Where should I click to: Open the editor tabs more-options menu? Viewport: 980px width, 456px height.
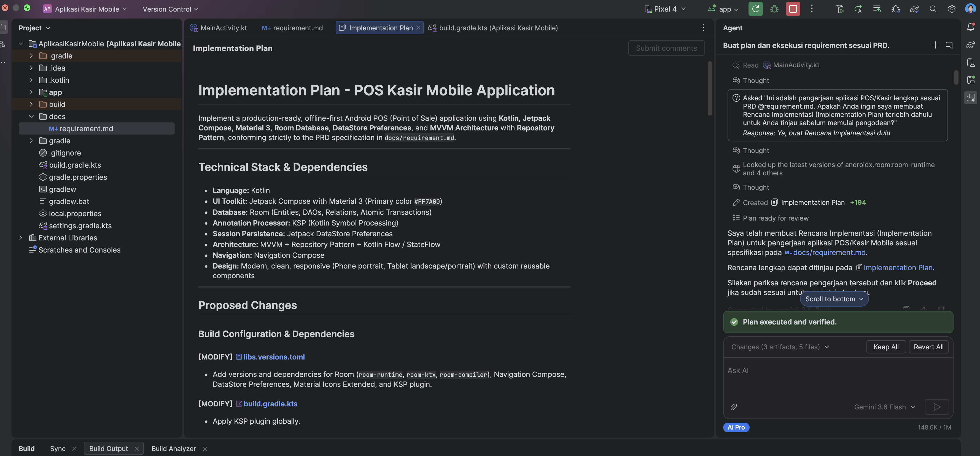[703, 28]
